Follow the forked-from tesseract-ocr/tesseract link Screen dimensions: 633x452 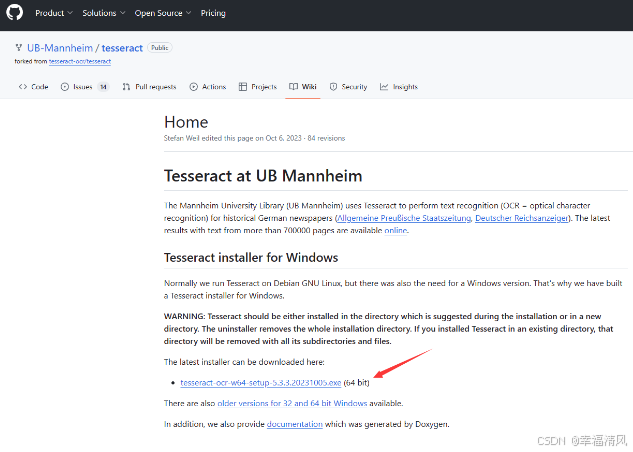pyautogui.click(x=80, y=61)
